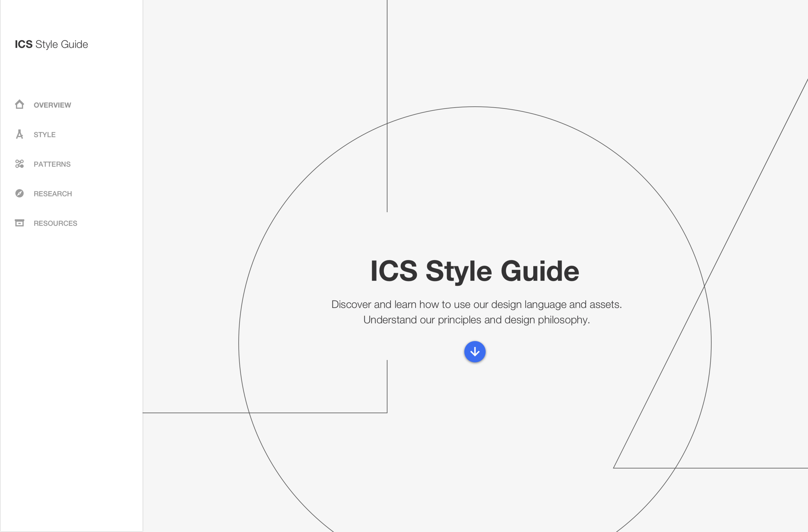
Task: Click the line starting 'Discover and learn how'
Action: 476,304
